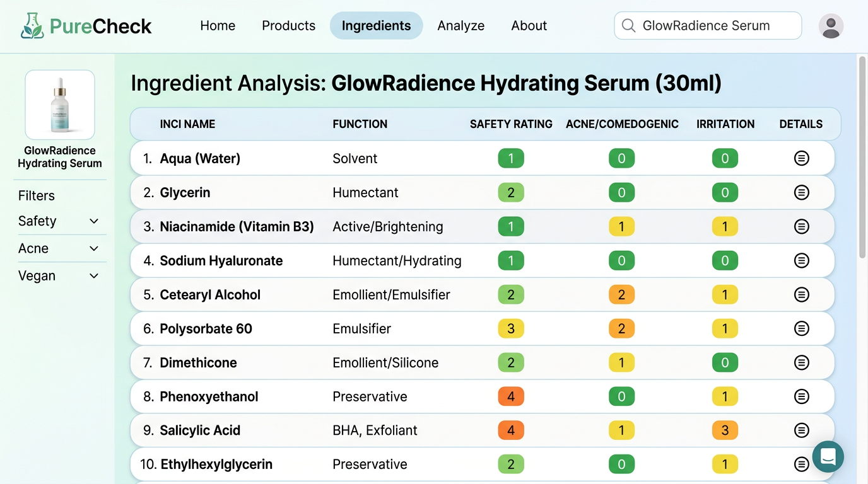Expand the Safety filter
868x484 pixels.
pos(94,221)
